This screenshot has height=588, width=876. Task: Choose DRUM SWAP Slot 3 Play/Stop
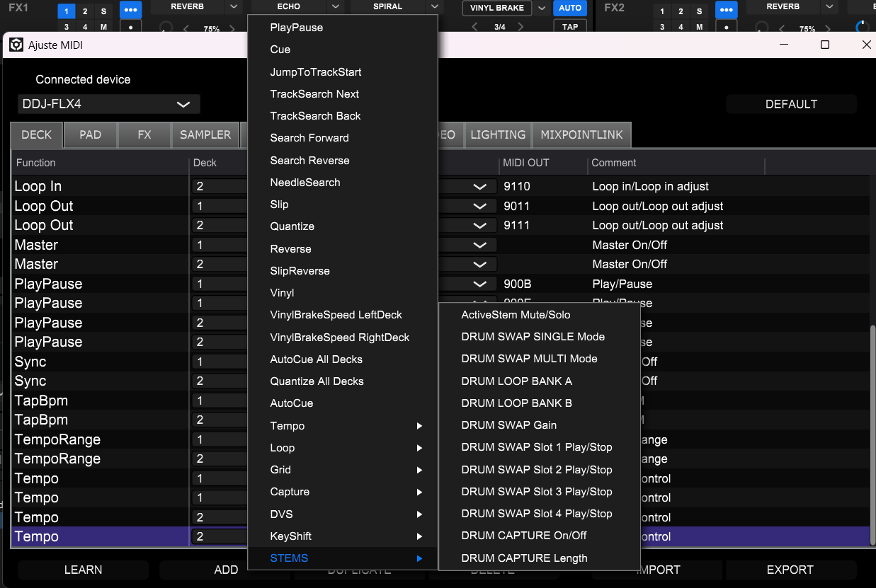[539, 492]
